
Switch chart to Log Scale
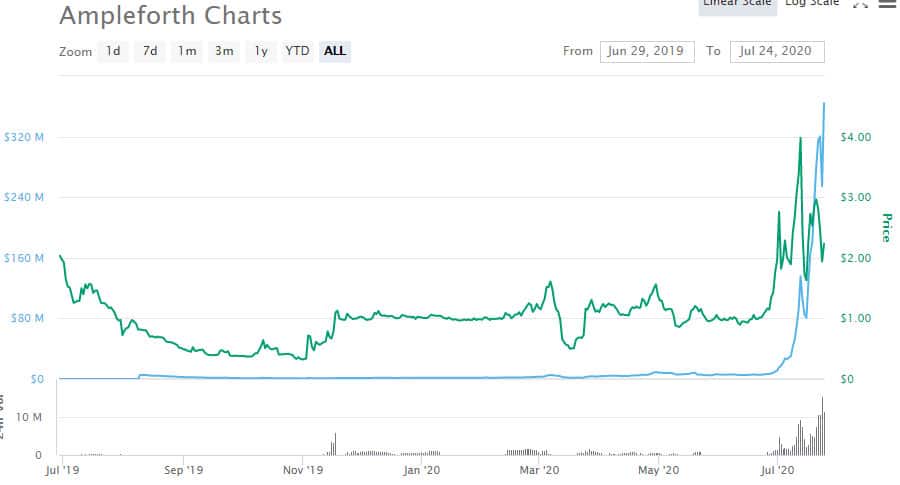pos(811,4)
